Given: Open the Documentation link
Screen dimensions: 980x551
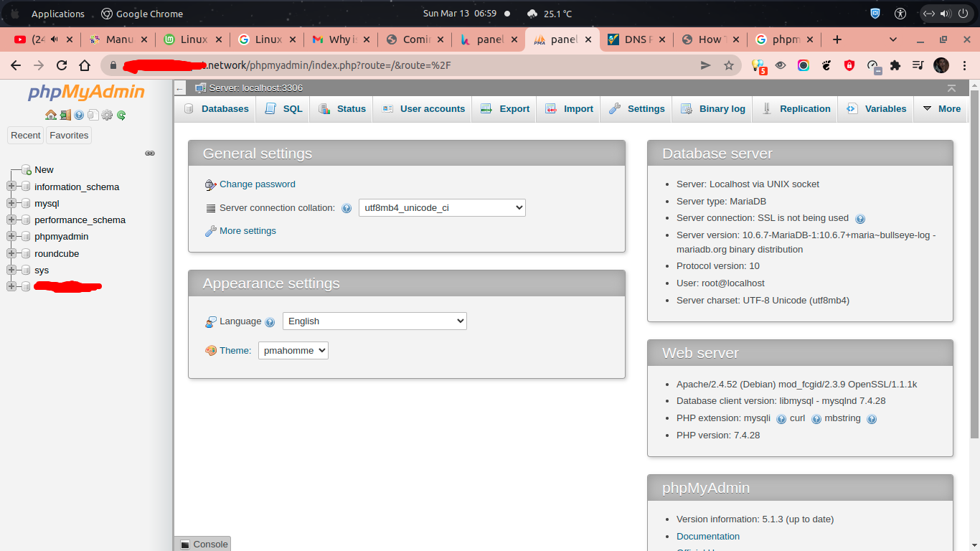Looking at the screenshot, I should coord(708,537).
